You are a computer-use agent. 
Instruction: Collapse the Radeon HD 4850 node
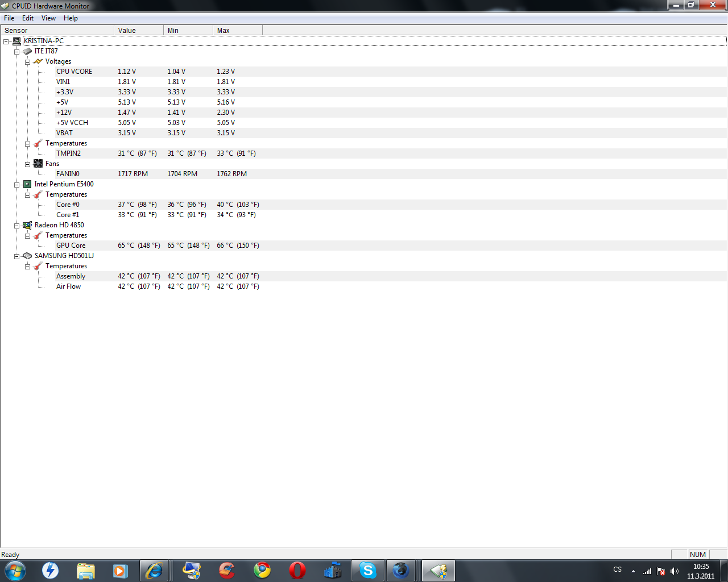click(x=17, y=226)
